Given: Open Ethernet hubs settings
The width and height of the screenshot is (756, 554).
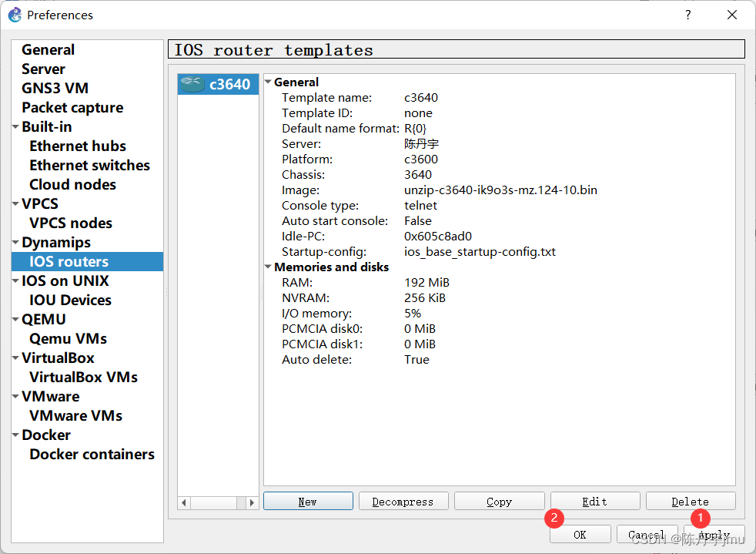Looking at the screenshot, I should tap(78, 146).
